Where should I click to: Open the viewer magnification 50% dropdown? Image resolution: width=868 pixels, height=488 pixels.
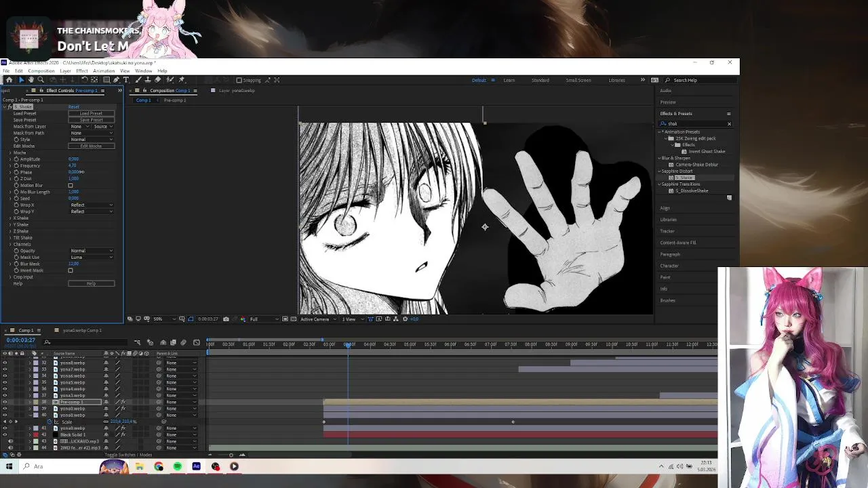(165, 319)
